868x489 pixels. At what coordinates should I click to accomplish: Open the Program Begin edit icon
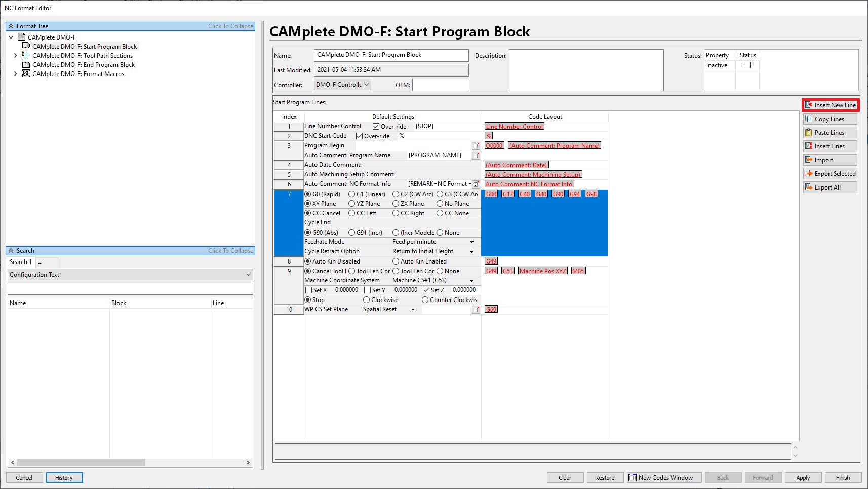476,146
